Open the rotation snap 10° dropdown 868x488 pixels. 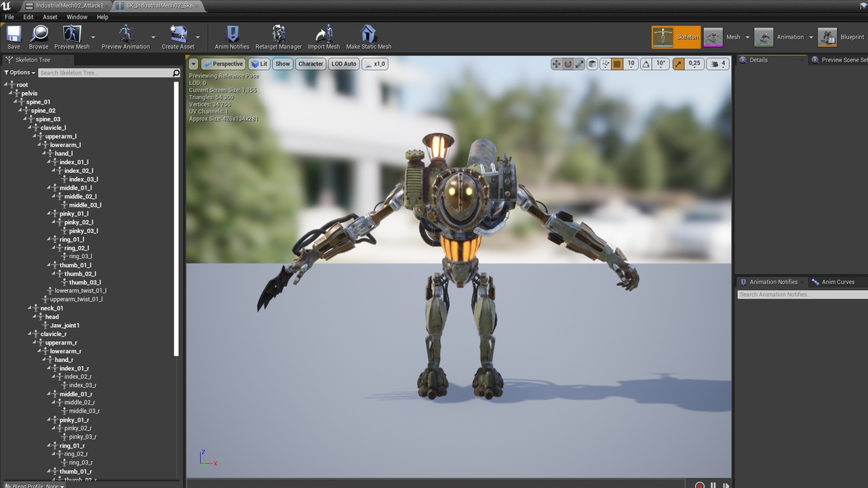[661, 64]
